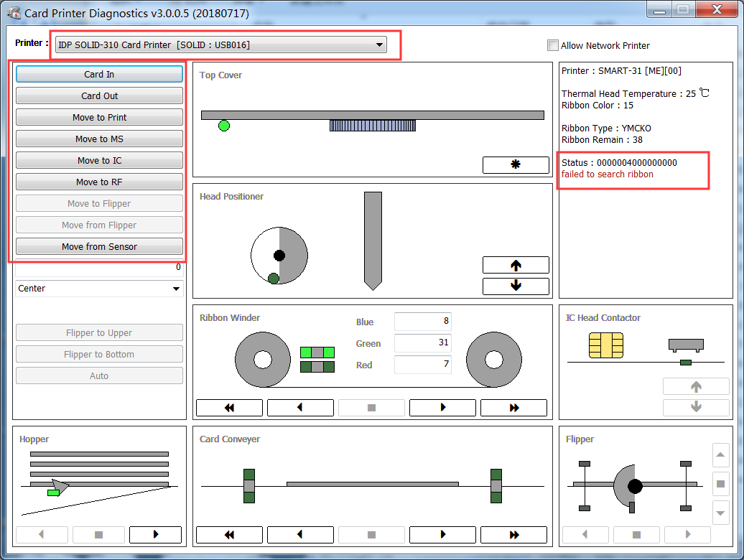
Task: Click Move to MS button
Action: click(x=99, y=139)
